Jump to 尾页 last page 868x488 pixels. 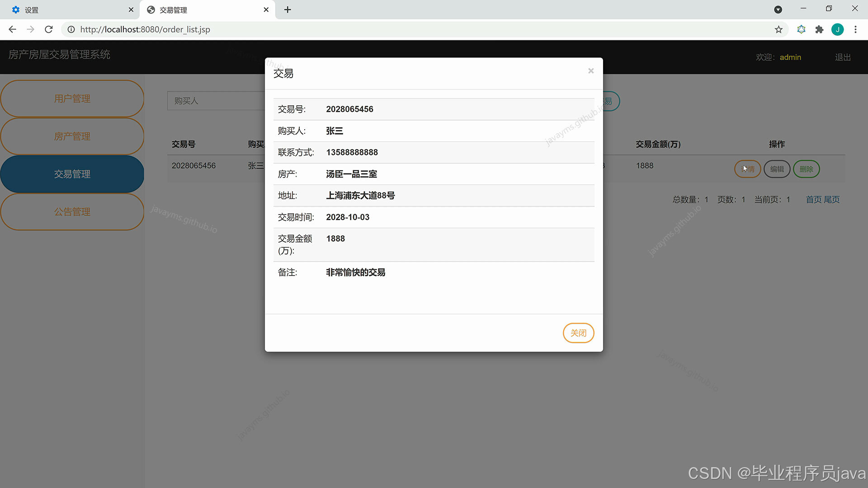[832, 199]
